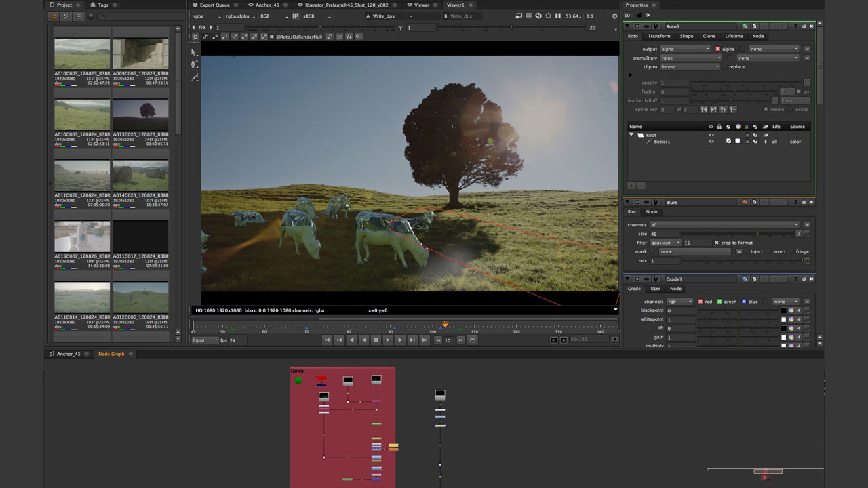This screenshot has width=868, height=488.
Task: Add spline keyframe key-plus icon
Action: pyautogui.click(x=724, y=110)
